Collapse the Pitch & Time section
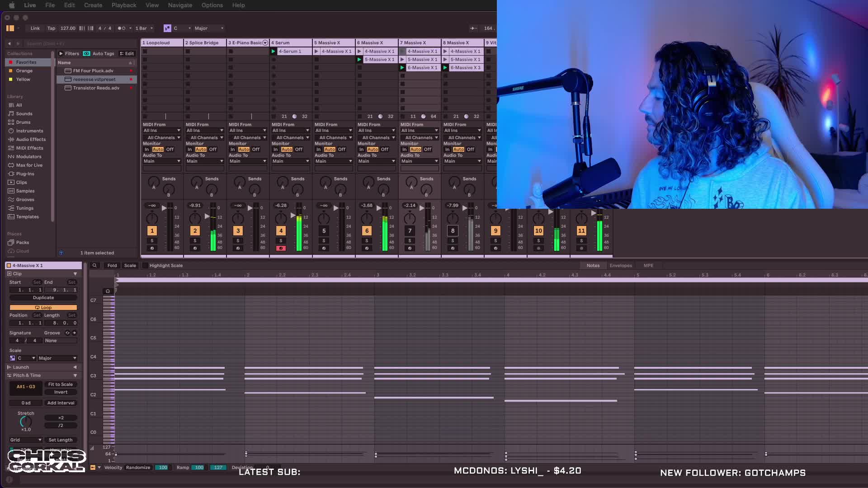Screen dimensions: 868x488 click(x=75, y=375)
